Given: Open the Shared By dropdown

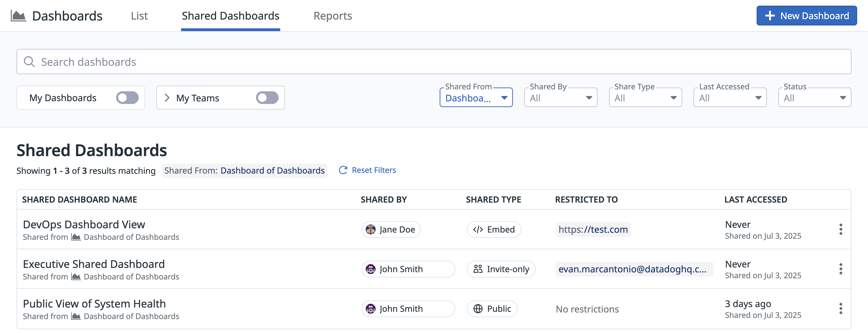Looking at the screenshot, I should pos(561,97).
